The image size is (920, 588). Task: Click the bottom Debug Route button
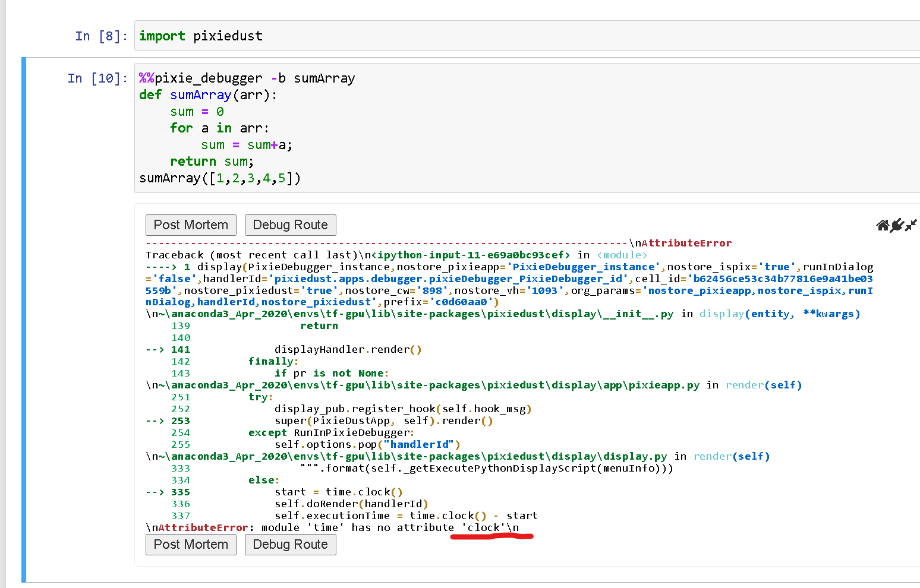tap(290, 544)
